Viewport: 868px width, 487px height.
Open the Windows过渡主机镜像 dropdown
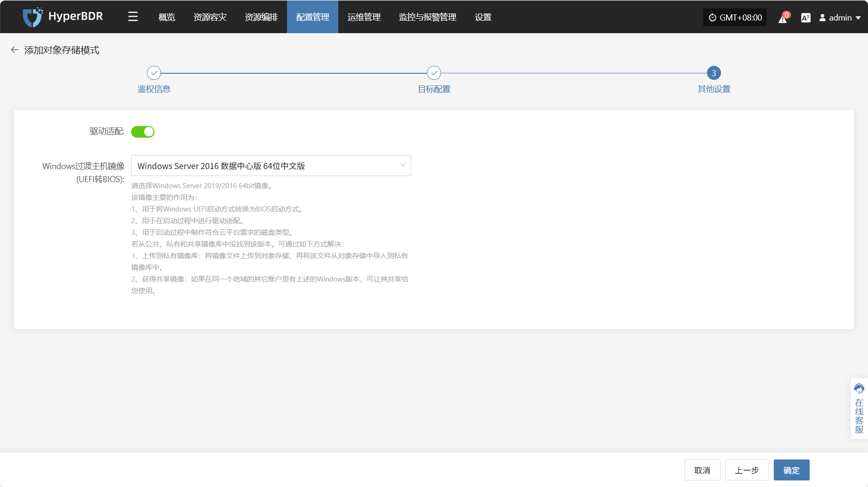(x=271, y=166)
